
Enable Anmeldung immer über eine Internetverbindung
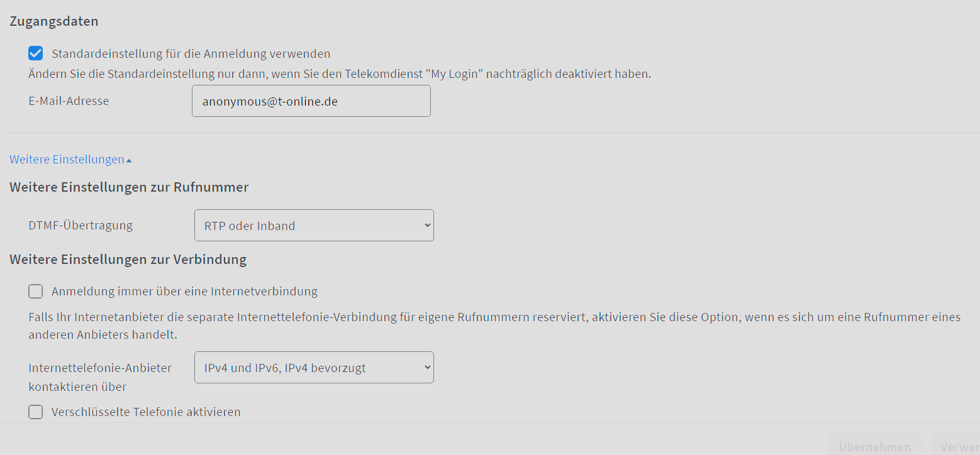coord(36,291)
